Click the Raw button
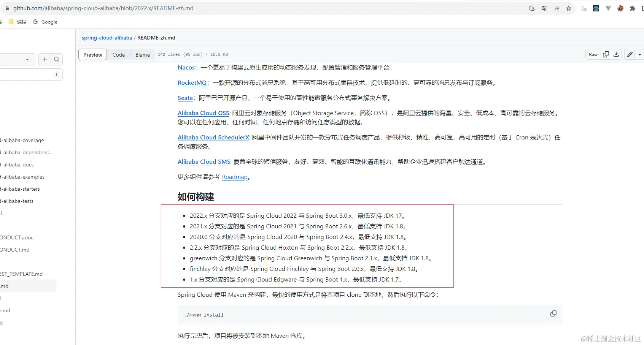Image resolution: width=644 pixels, height=345 pixels. pyautogui.click(x=593, y=55)
